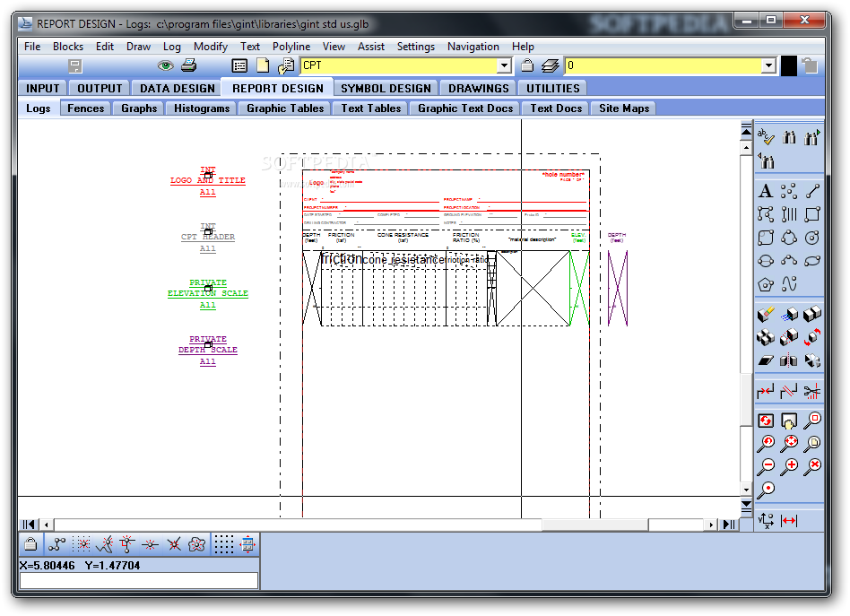Screen dimensions: 850x616
Task: Select the three-point circle tool
Action: [x=789, y=238]
